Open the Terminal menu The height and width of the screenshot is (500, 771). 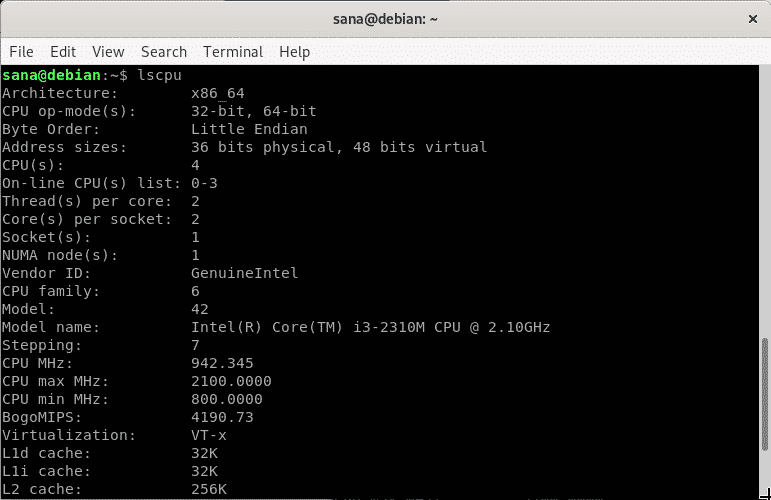click(x=233, y=52)
